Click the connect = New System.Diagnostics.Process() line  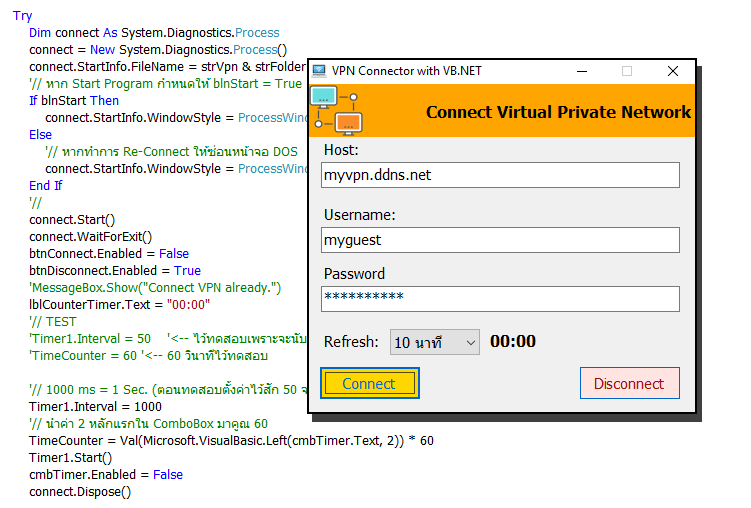tap(158, 50)
